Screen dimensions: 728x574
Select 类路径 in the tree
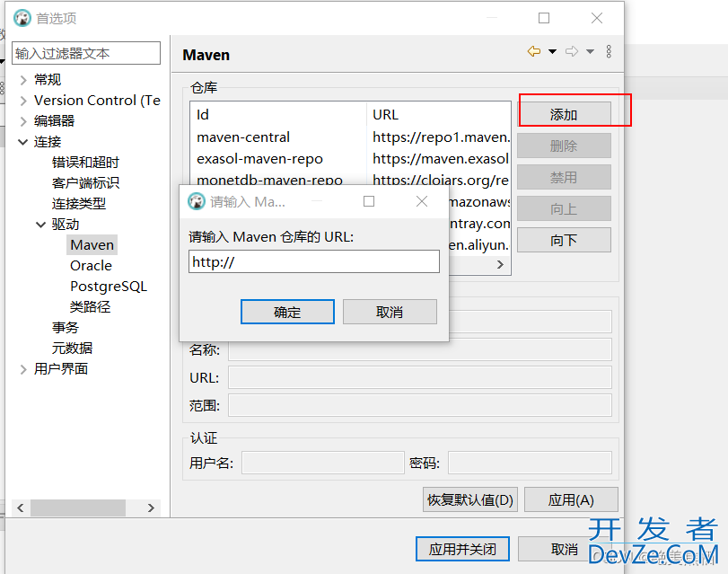[x=90, y=306]
